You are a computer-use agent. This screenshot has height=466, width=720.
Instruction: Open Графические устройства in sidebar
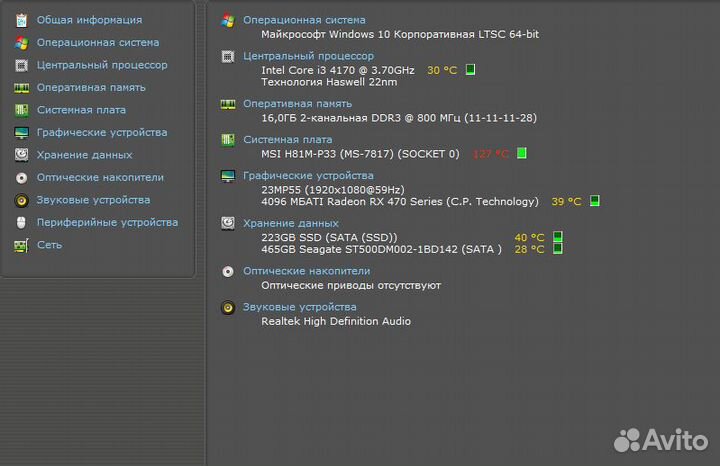[102, 133]
